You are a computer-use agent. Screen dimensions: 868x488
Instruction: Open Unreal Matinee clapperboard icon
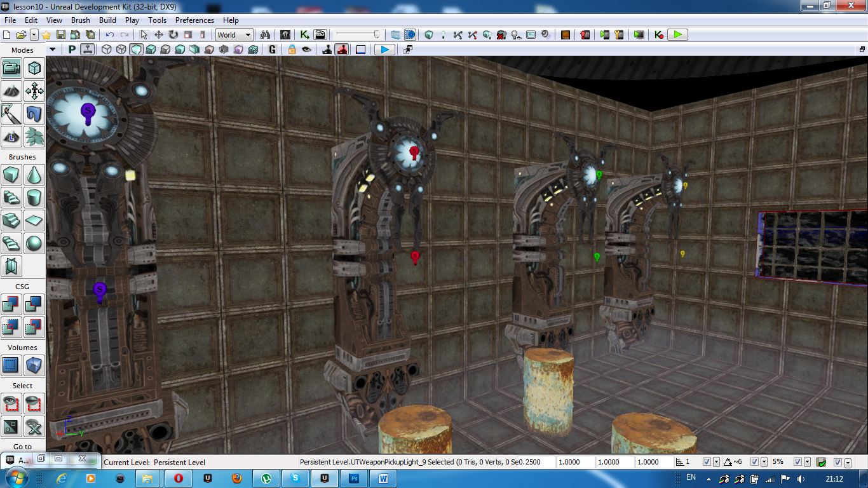320,35
